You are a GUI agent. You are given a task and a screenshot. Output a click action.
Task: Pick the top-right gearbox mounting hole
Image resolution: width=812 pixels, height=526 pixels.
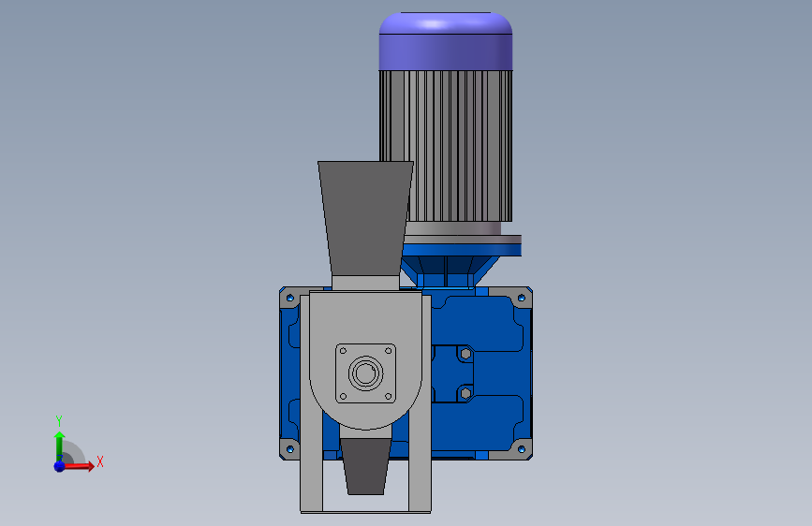pos(522,298)
